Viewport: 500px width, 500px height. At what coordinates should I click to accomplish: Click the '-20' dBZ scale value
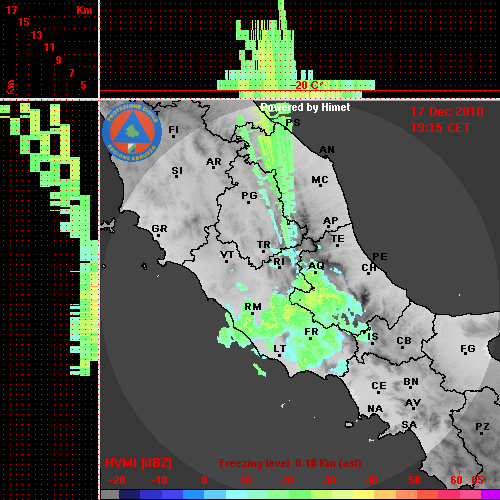(117, 480)
